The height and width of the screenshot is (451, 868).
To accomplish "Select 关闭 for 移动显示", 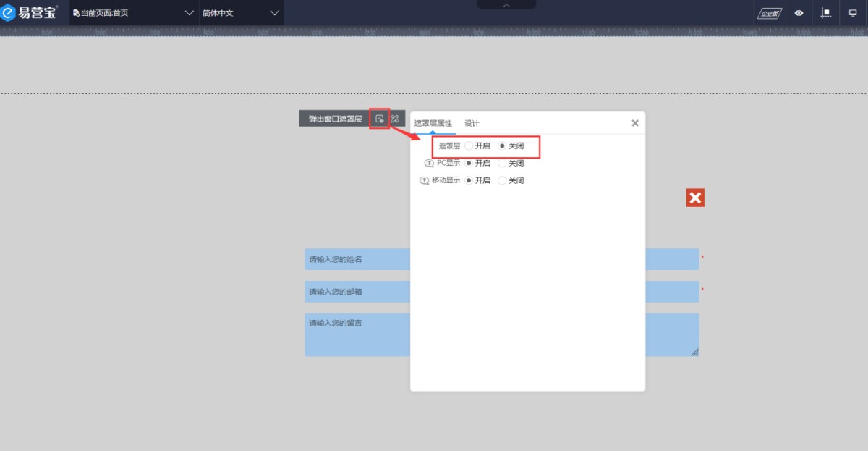I will coord(503,180).
